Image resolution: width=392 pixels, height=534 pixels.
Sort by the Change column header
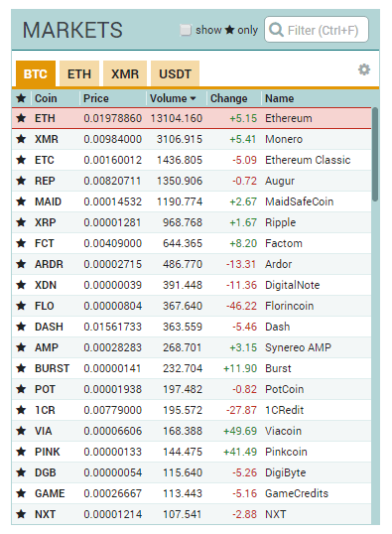point(229,98)
